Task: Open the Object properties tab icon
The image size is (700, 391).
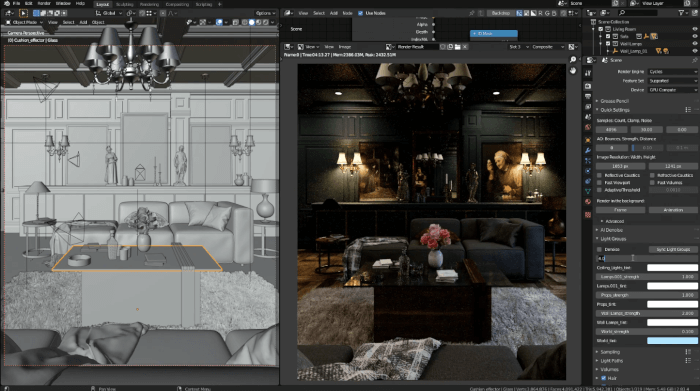Action: (x=588, y=140)
